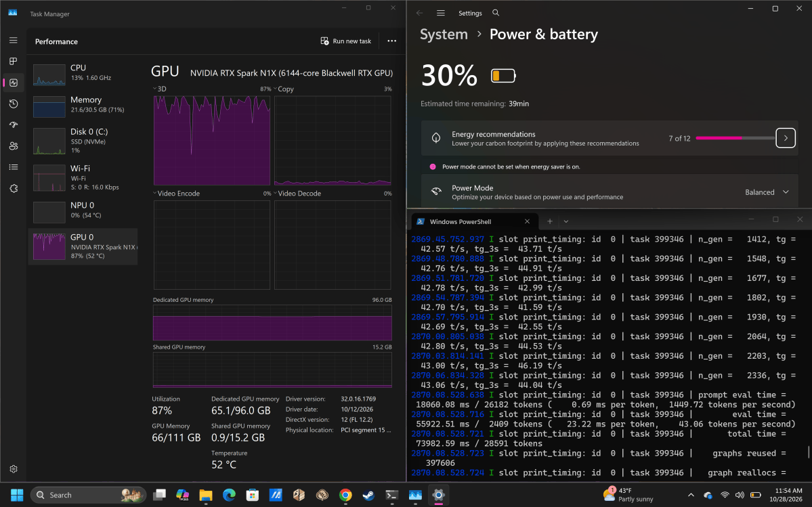Open the Services page in Task Manager
This screenshot has height=507, width=812.
[14, 188]
